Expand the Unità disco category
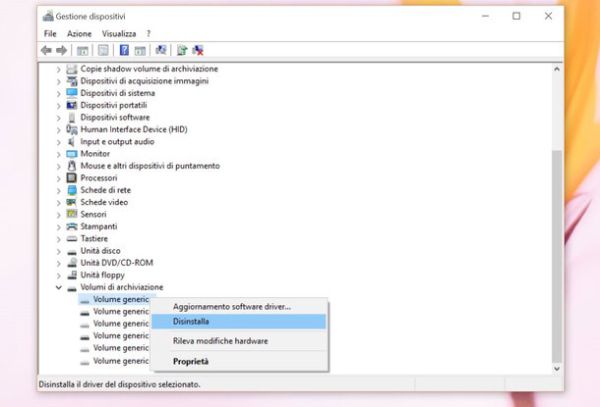600x407 pixels. tap(59, 251)
